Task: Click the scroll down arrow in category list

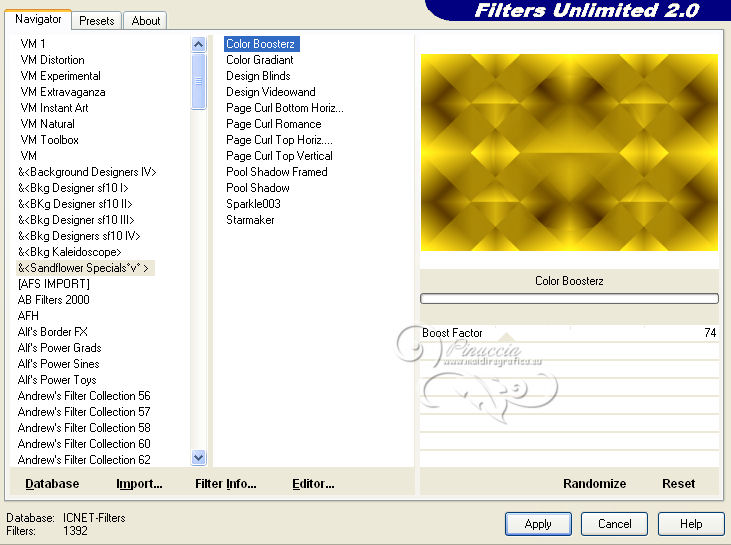Action: coord(199,458)
